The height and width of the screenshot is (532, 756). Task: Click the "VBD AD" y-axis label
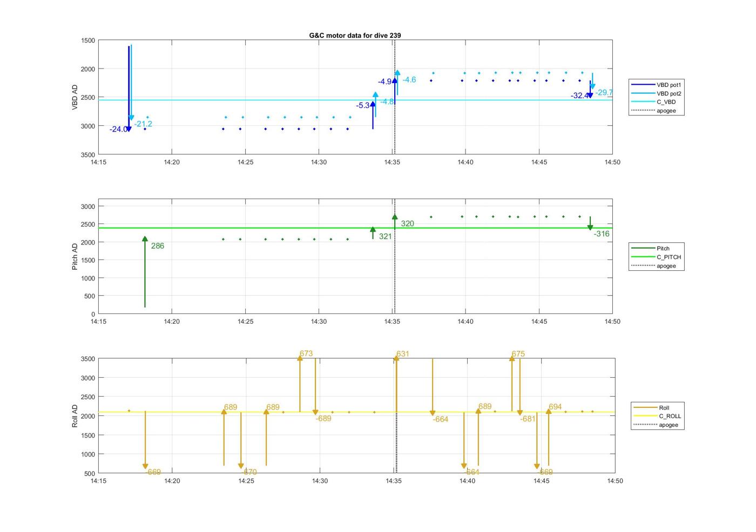coord(75,97)
